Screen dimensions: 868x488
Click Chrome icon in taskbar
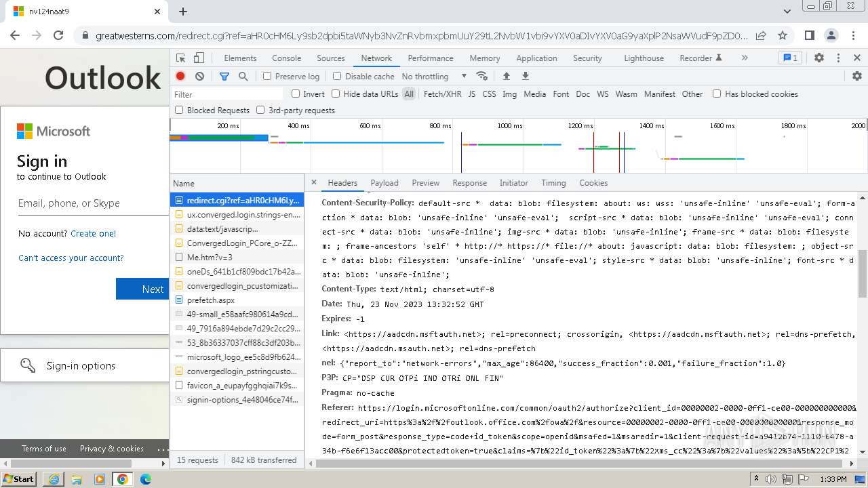122,479
